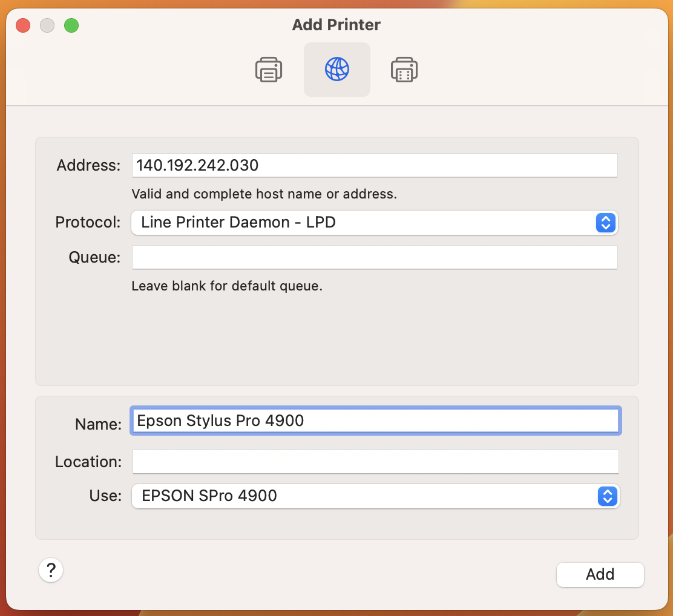Select the Windows printer tab icon

pyautogui.click(x=404, y=70)
